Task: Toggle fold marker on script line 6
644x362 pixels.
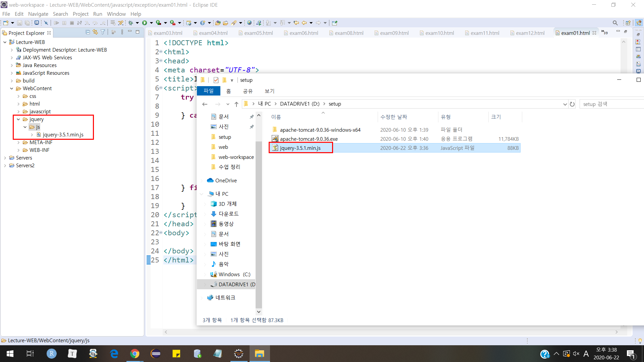Action: 161,88
